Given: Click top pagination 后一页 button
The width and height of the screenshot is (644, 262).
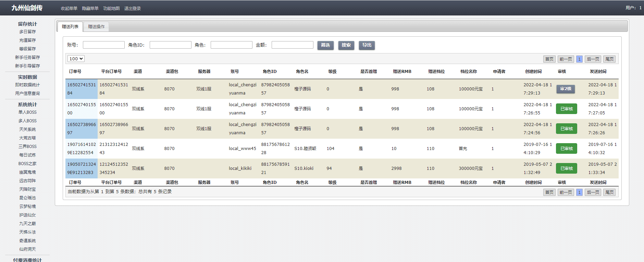Looking at the screenshot, I should 593,59.
